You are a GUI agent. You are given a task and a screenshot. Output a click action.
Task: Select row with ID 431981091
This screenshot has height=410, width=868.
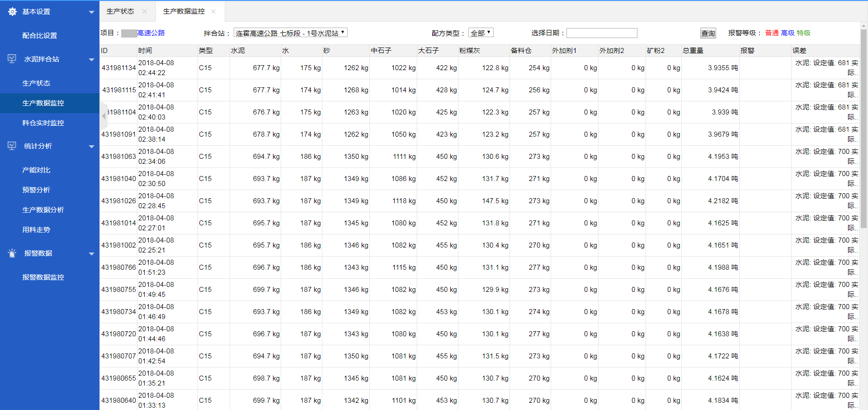tap(479, 134)
